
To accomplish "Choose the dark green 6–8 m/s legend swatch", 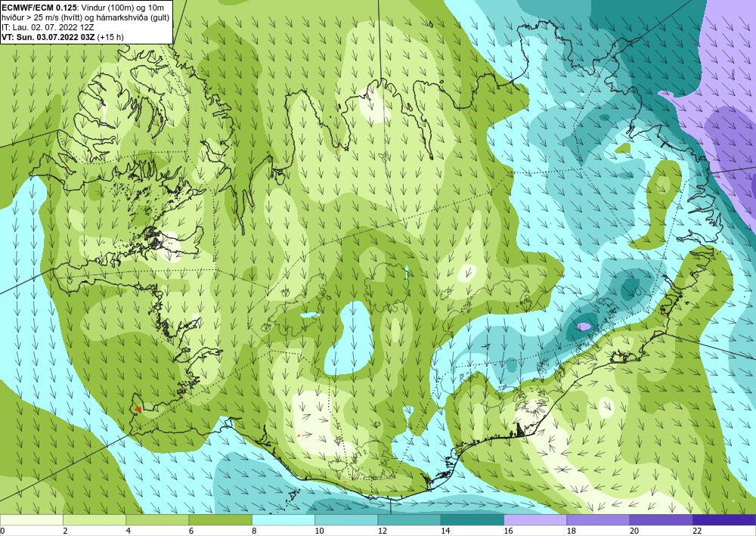I will pos(220,519).
